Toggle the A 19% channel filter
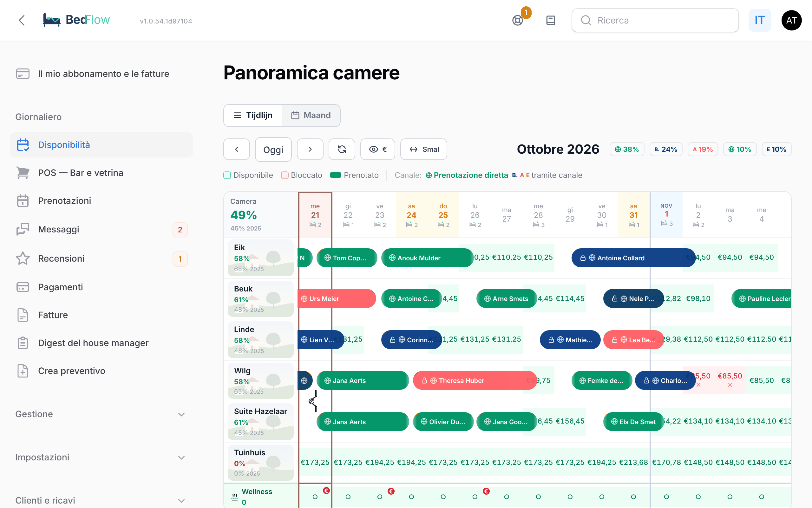This screenshot has height=508, width=812. [703, 149]
